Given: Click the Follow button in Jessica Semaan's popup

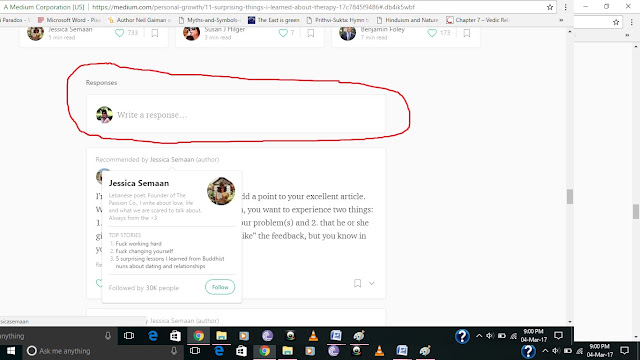Looking at the screenshot, I should (220, 287).
